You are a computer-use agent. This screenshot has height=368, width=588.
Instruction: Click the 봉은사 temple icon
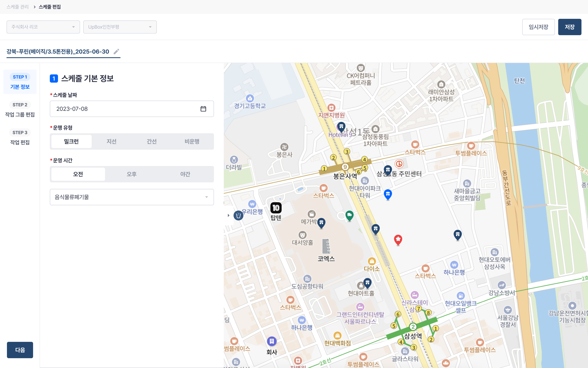pos(284,147)
